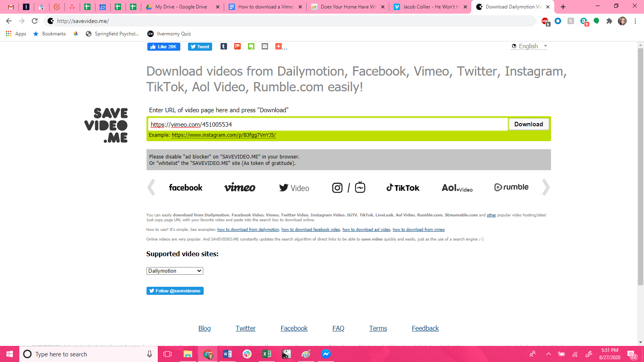Click the carousel right arrow

click(546, 187)
